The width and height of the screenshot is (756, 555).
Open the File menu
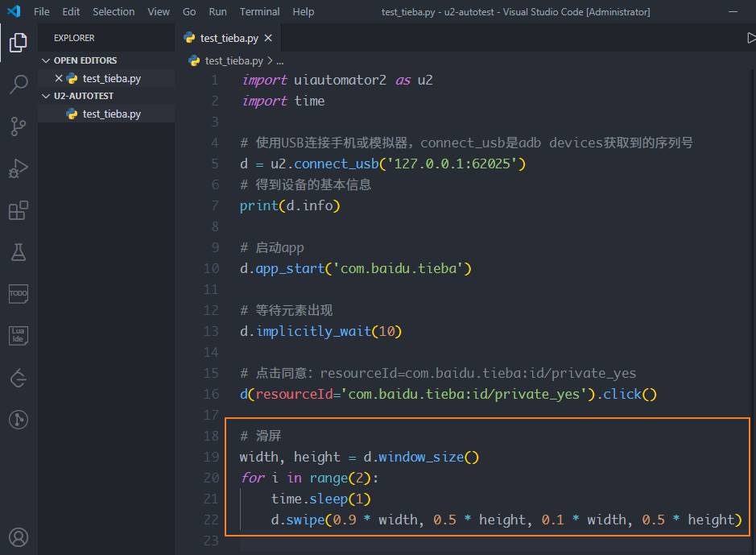[42, 11]
